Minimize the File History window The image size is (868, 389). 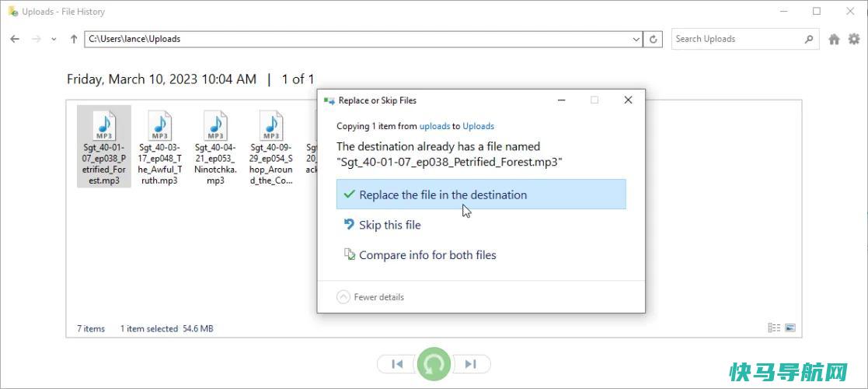(x=783, y=11)
